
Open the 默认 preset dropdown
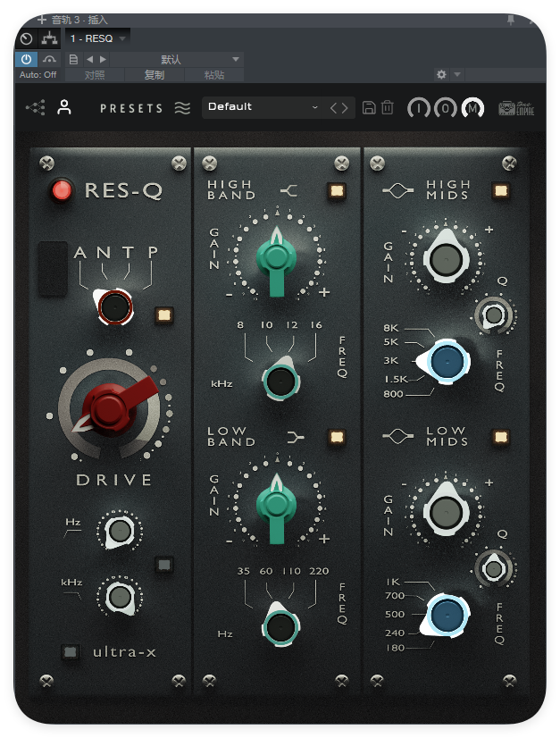tap(177, 59)
